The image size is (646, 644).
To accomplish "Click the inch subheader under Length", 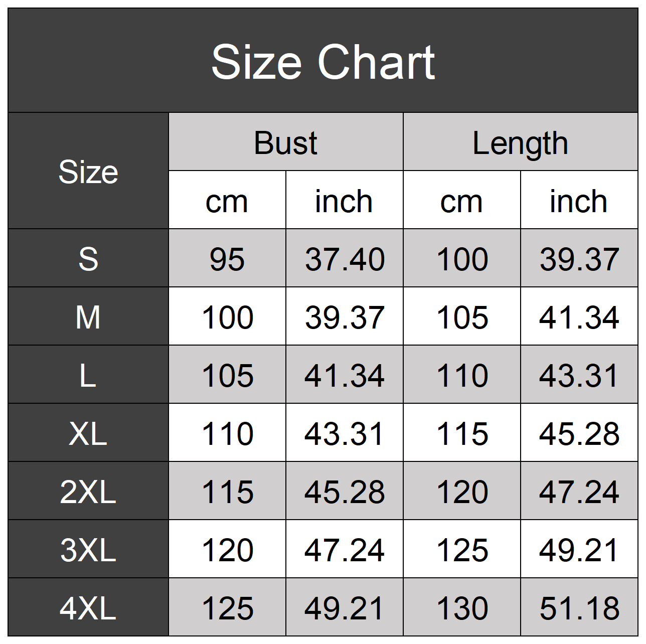I will click(579, 200).
